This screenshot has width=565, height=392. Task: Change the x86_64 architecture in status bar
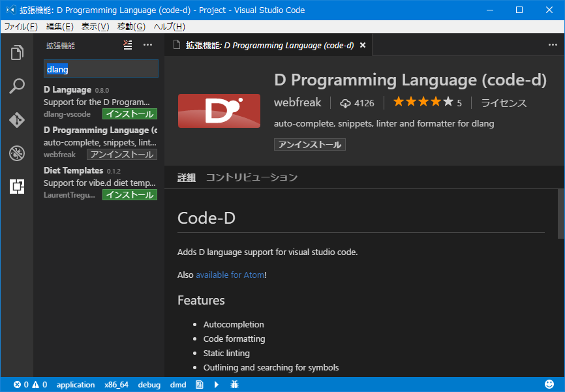pyautogui.click(x=116, y=384)
